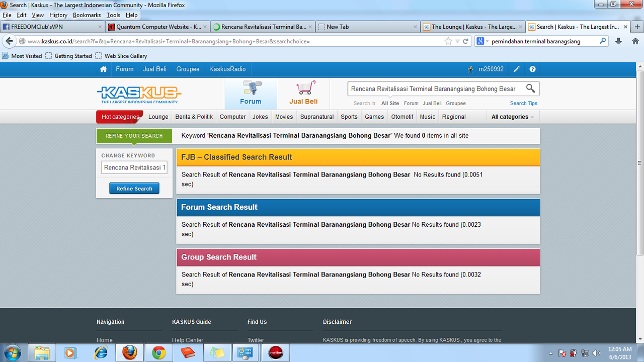Click the main Kaskus search box
Viewport: 644px width, 362px height.
pyautogui.click(x=436, y=89)
